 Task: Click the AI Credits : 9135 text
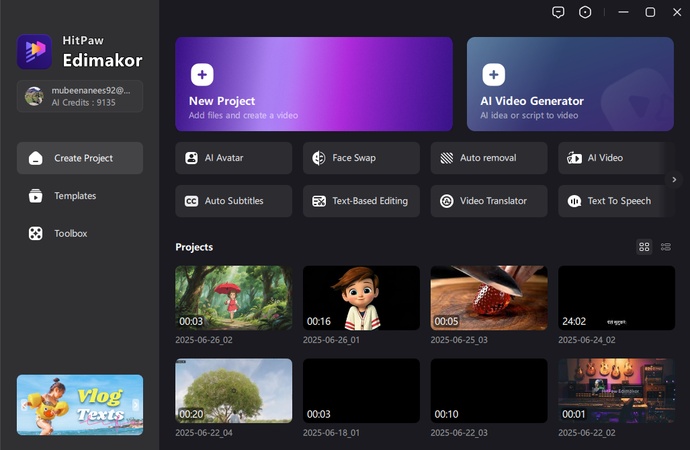point(84,102)
